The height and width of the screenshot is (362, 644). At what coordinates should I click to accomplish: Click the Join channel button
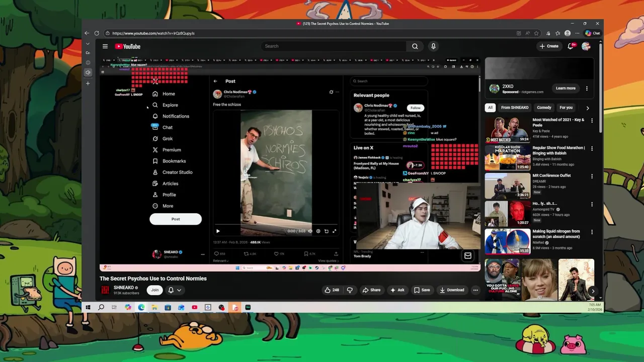click(x=155, y=290)
